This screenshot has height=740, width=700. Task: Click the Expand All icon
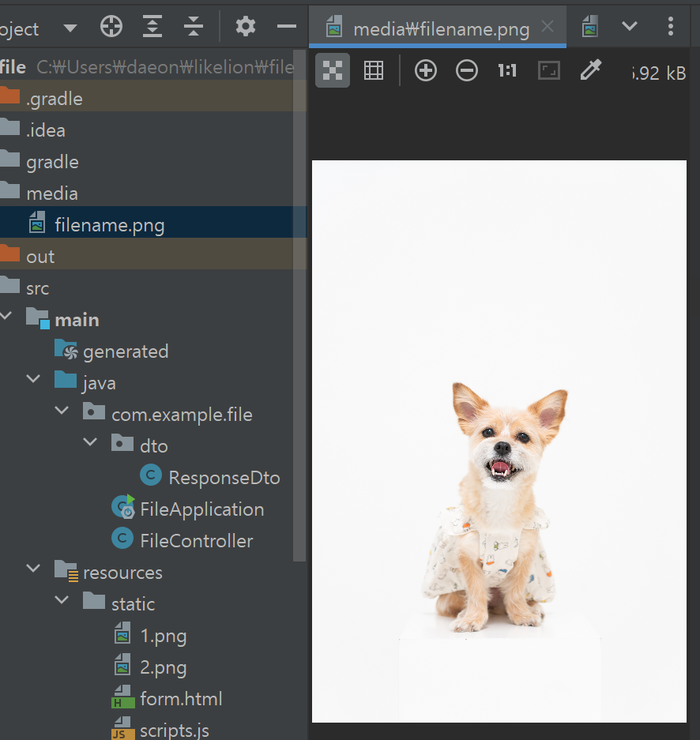[x=152, y=26]
